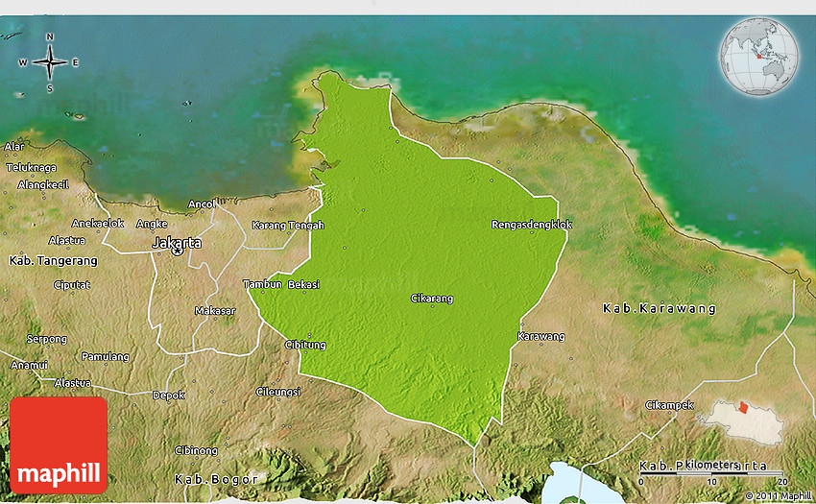Click the kilometers scale bar
The width and height of the screenshot is (816, 504).
[x=712, y=473]
